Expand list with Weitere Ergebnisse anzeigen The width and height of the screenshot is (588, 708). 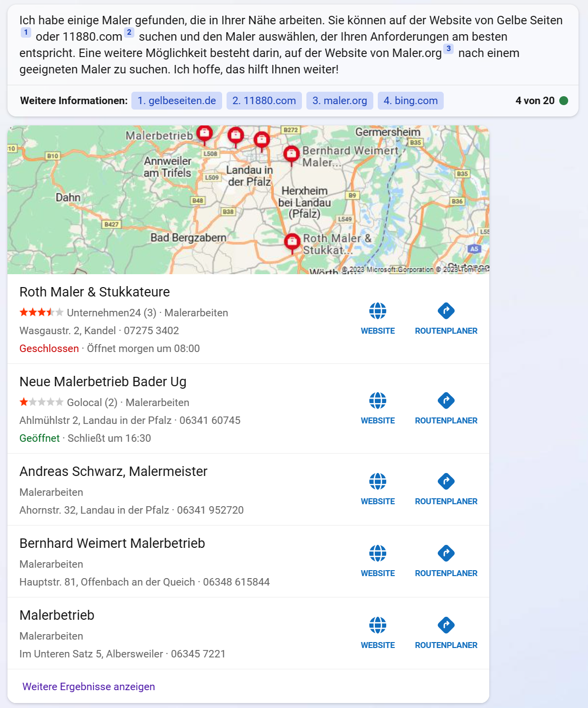coord(89,687)
